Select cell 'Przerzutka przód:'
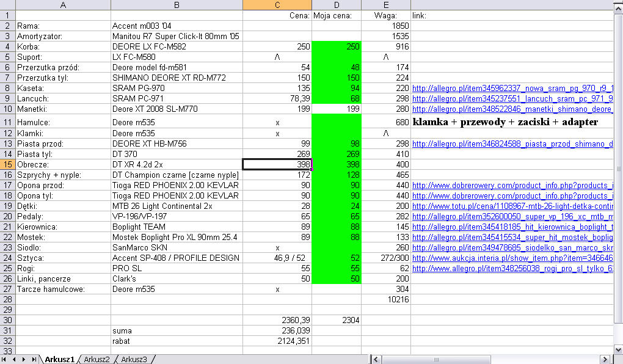This screenshot has height=364, width=623. pyautogui.click(x=63, y=67)
